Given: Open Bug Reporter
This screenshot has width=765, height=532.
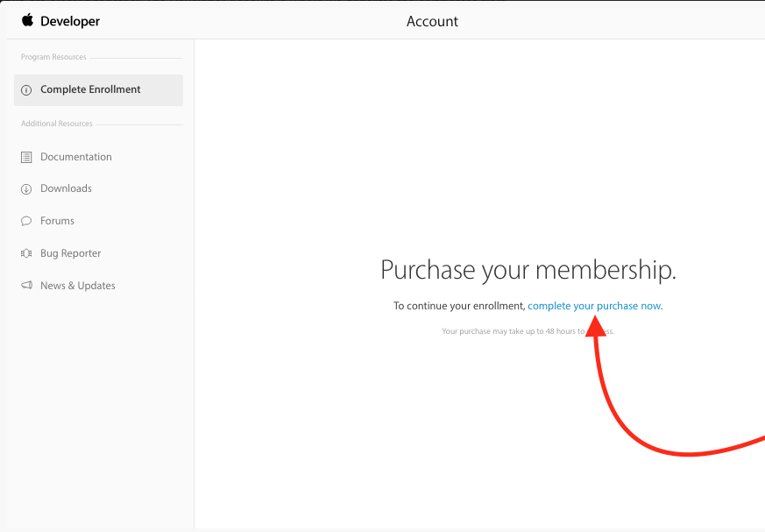Looking at the screenshot, I should click(71, 253).
